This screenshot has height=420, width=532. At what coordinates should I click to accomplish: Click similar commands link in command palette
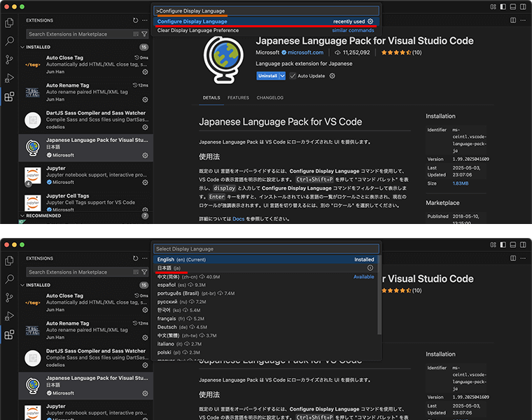[x=353, y=31]
